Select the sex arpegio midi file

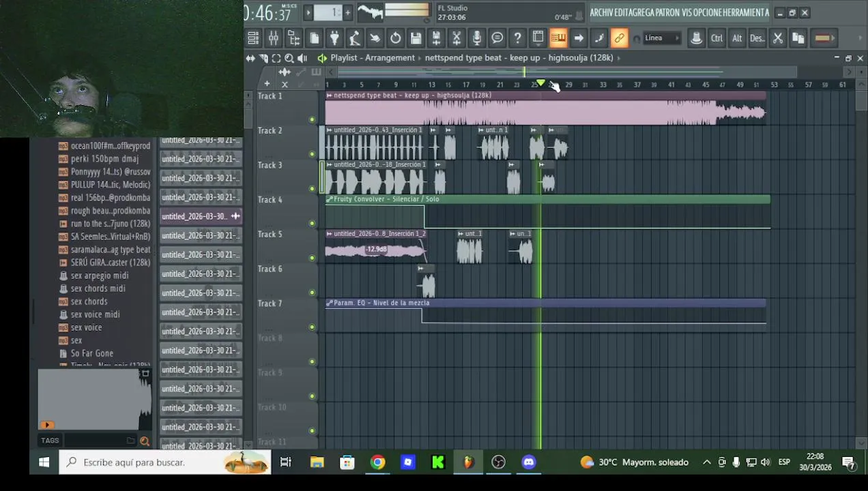pyautogui.click(x=100, y=276)
